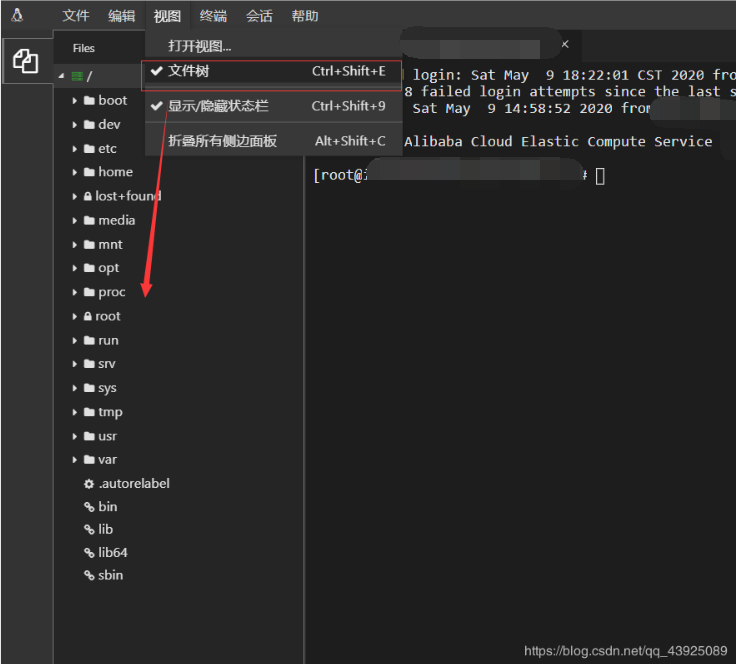The width and height of the screenshot is (736, 664).
Task: Expand the dev folder arrow
Action: [x=75, y=125]
